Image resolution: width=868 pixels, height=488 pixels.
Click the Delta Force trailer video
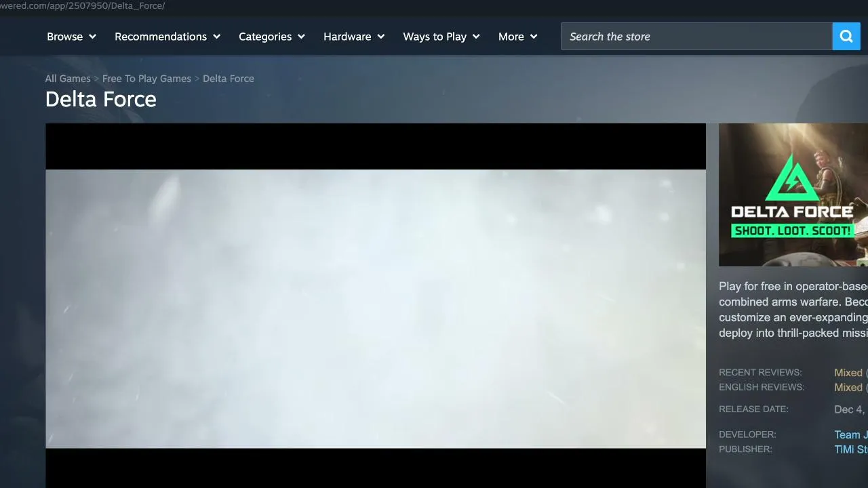tap(376, 306)
